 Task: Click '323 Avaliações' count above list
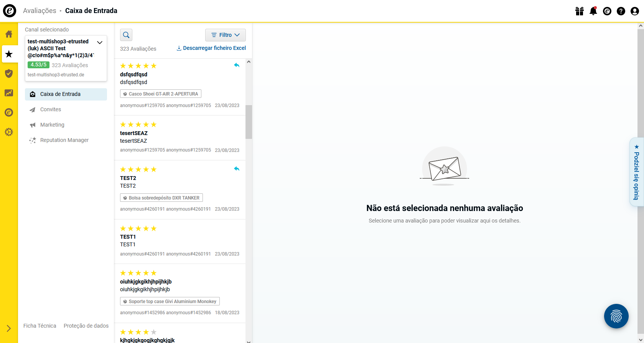(x=138, y=49)
